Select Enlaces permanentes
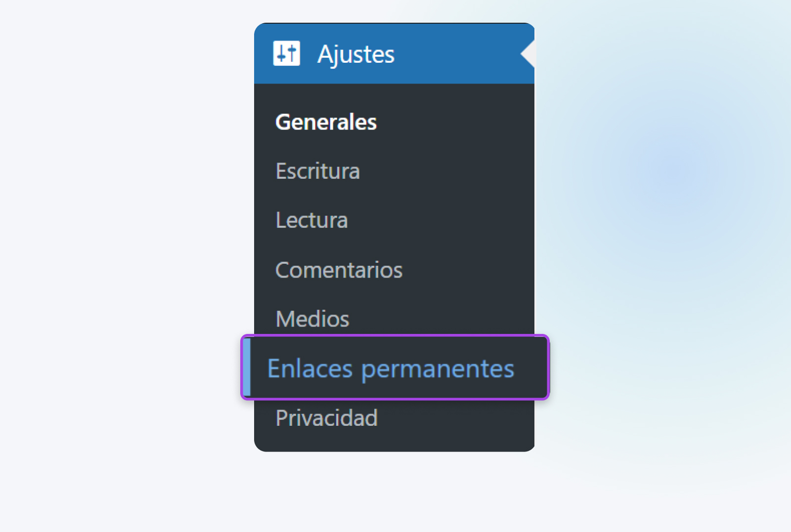791x532 pixels. (391, 368)
